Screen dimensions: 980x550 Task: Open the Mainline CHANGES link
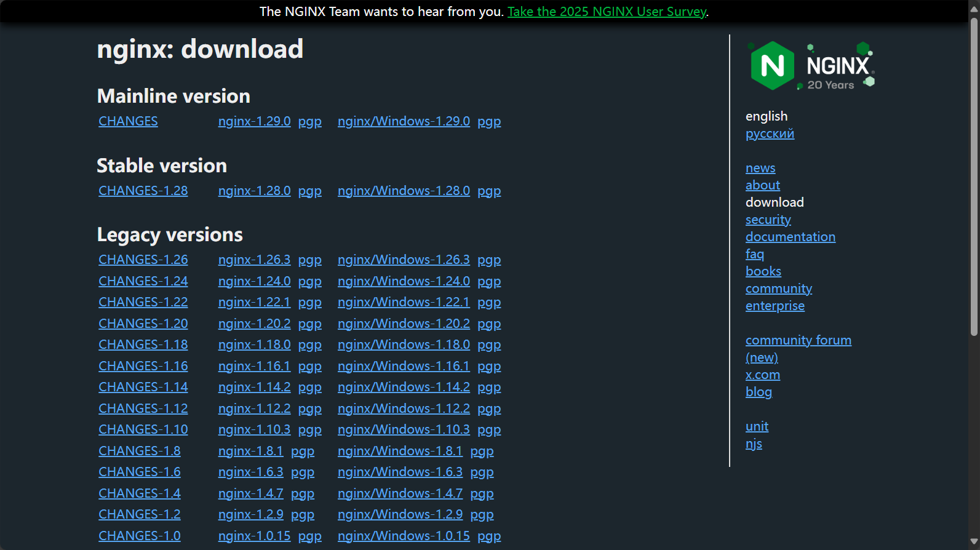[x=128, y=121]
